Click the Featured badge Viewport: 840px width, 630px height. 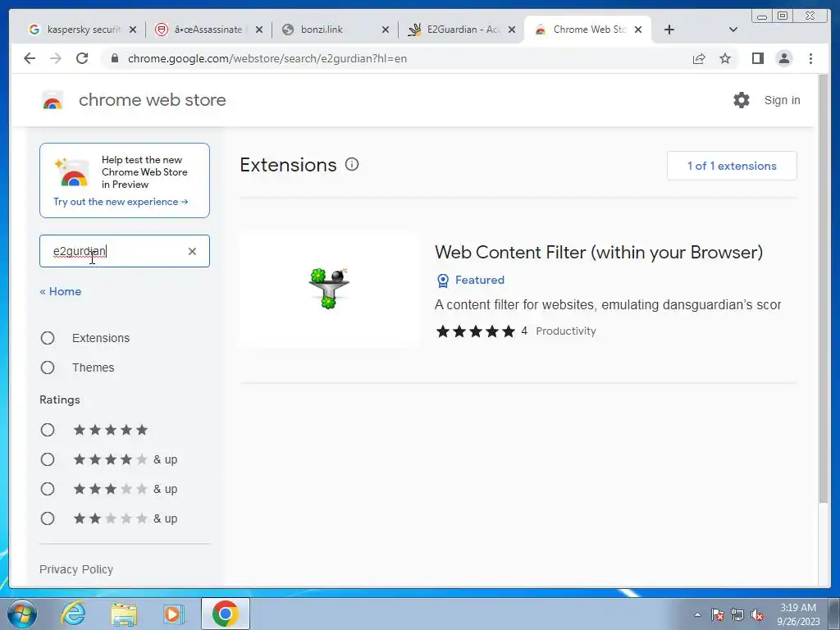pos(471,281)
